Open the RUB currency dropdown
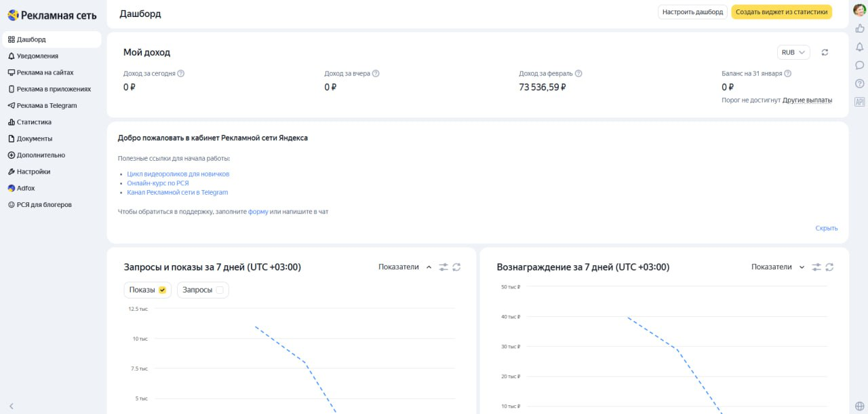 pos(793,52)
